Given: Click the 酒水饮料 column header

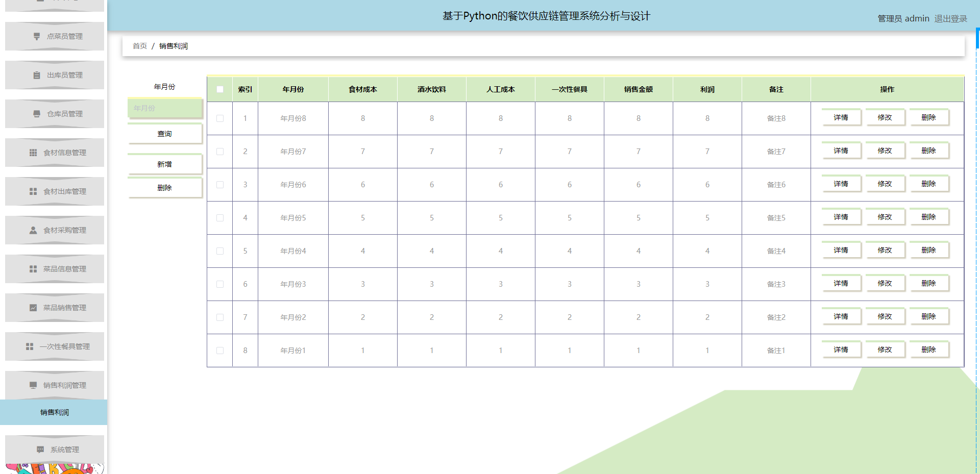Looking at the screenshot, I should pos(432,89).
